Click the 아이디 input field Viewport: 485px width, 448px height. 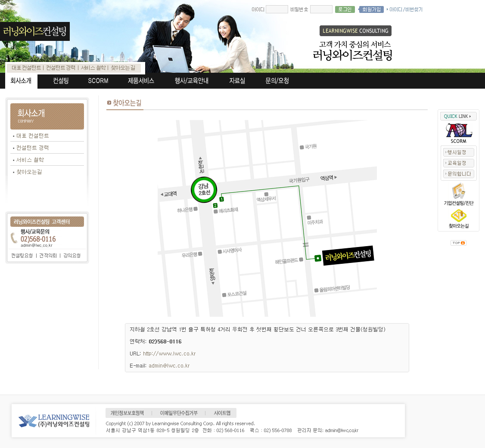click(277, 9)
